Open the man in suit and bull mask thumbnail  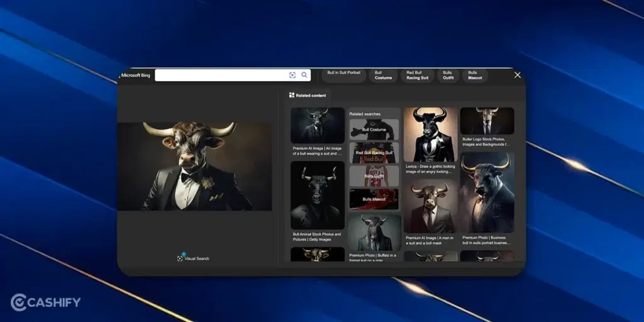(430, 206)
